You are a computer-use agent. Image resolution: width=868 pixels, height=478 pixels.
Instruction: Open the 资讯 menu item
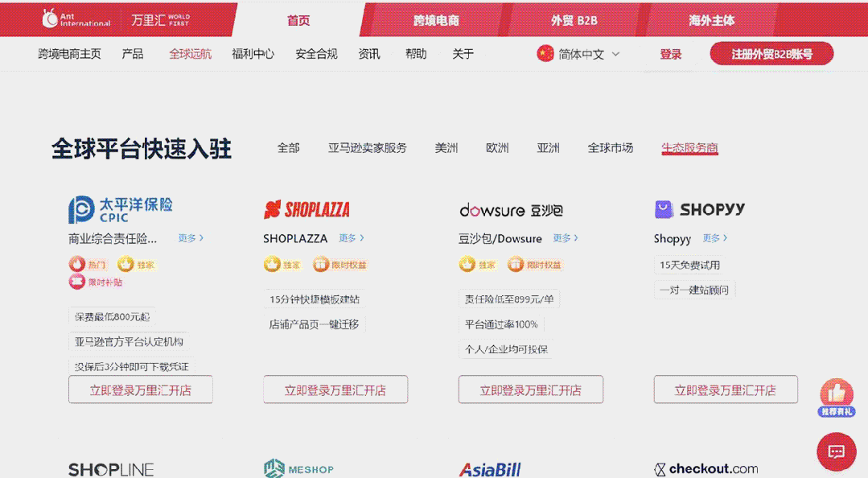[368, 54]
